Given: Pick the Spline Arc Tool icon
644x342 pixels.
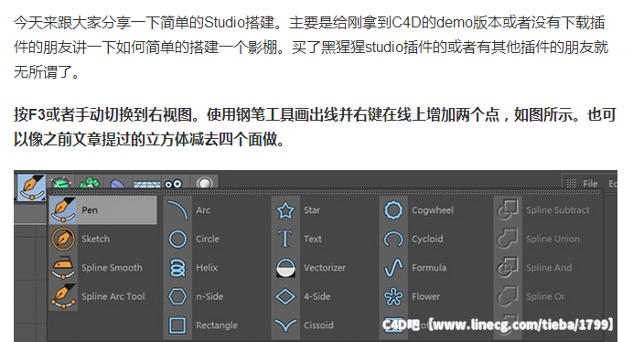Looking at the screenshot, I should (63, 296).
